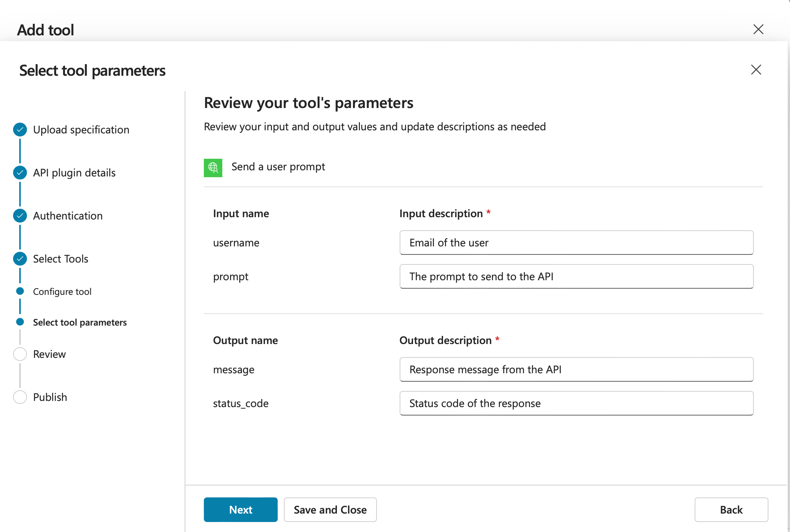Click the checkmark icon next to Select Tools
This screenshot has height=532, width=790.
(20, 259)
